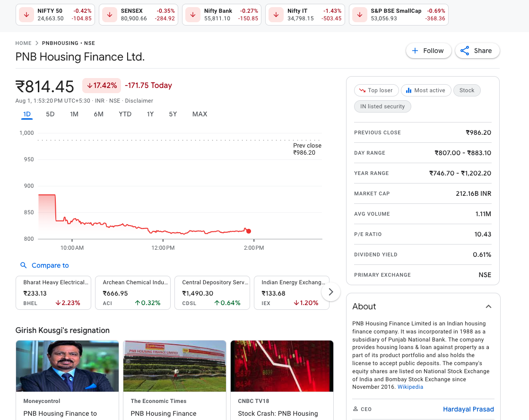Switch to the 1M chart range
The width and height of the screenshot is (529, 420).
[x=74, y=114]
